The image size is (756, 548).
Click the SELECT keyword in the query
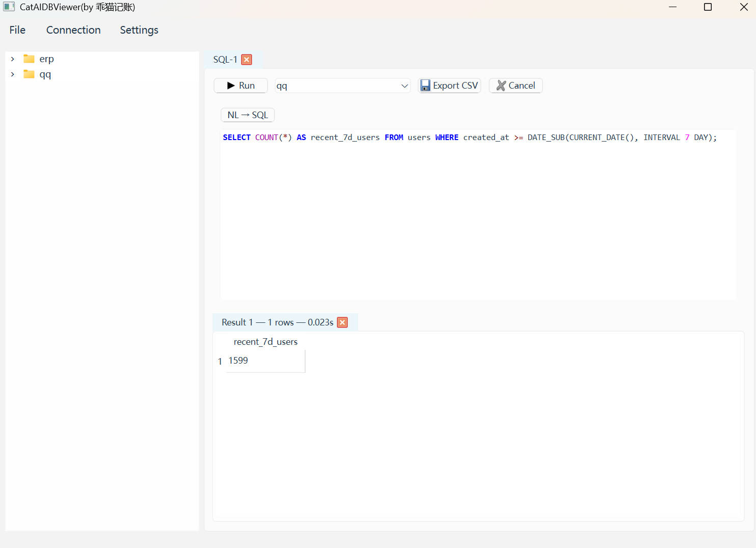[x=237, y=138]
